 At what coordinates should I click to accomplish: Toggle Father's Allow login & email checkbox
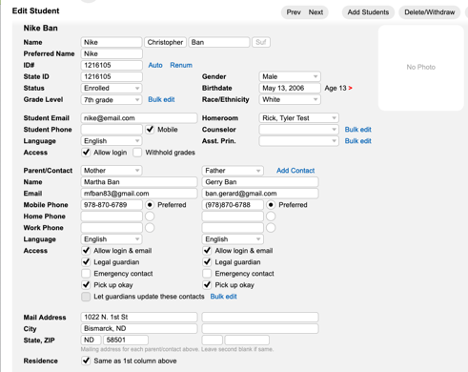click(207, 250)
